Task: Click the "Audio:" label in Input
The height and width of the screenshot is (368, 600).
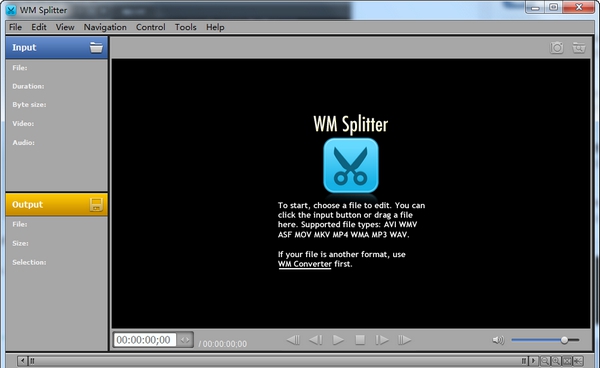Action: (23, 142)
